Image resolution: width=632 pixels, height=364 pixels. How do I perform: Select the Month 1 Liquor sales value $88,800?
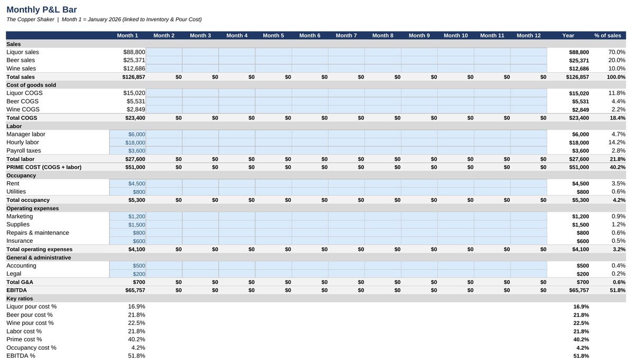pyautogui.click(x=127, y=52)
